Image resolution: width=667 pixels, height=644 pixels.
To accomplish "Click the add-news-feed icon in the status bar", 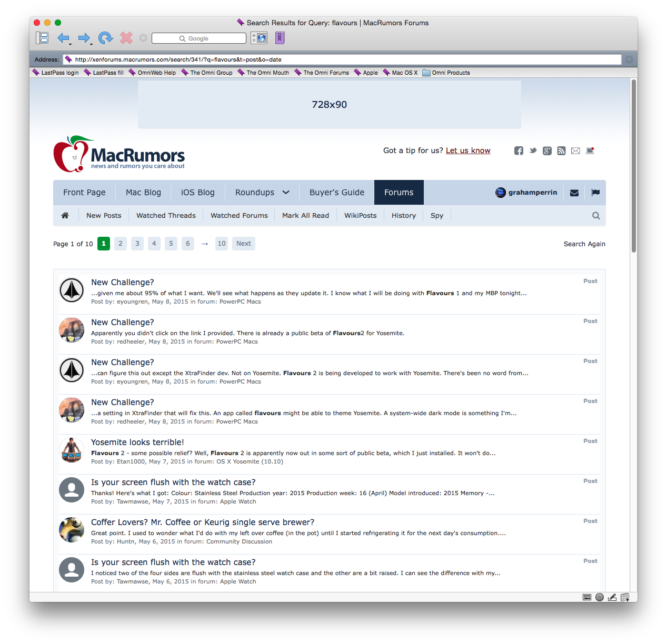I will pos(625,597).
